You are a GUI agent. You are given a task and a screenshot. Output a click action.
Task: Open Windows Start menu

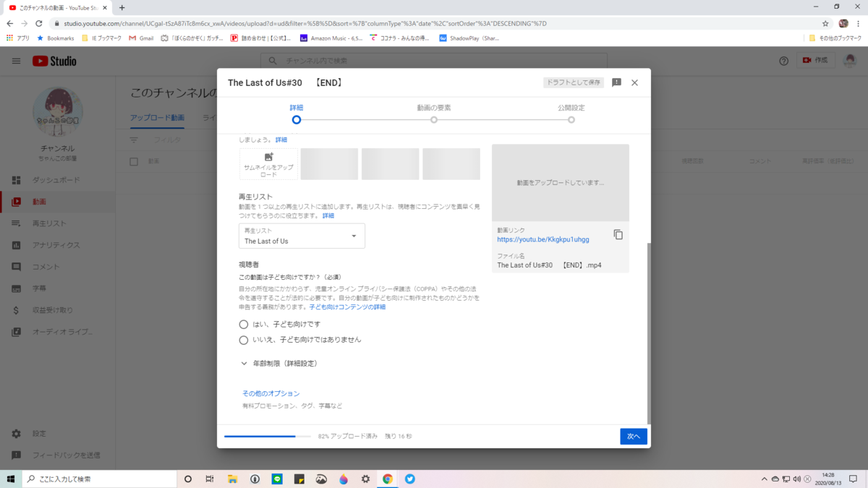11,479
